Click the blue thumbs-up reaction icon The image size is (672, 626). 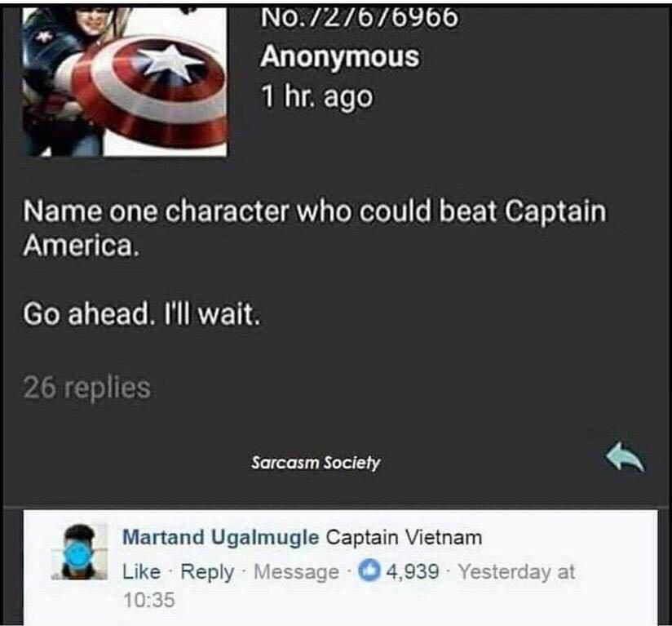click(369, 571)
